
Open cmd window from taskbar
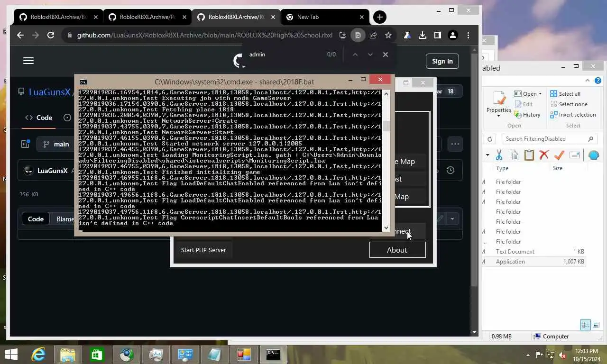273,355
